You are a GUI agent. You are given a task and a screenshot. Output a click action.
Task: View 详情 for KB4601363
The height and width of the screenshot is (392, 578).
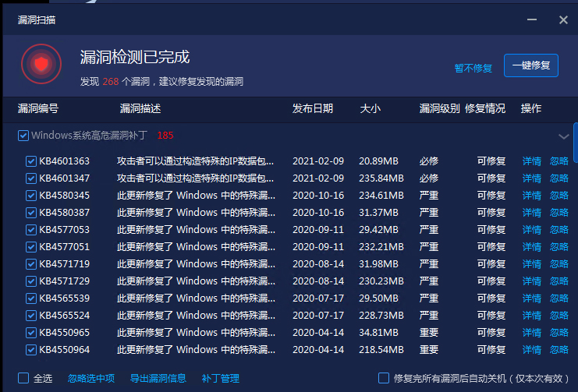(x=531, y=161)
